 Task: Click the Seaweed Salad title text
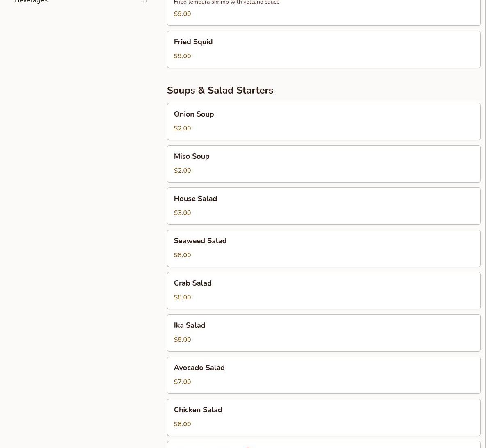click(x=200, y=241)
